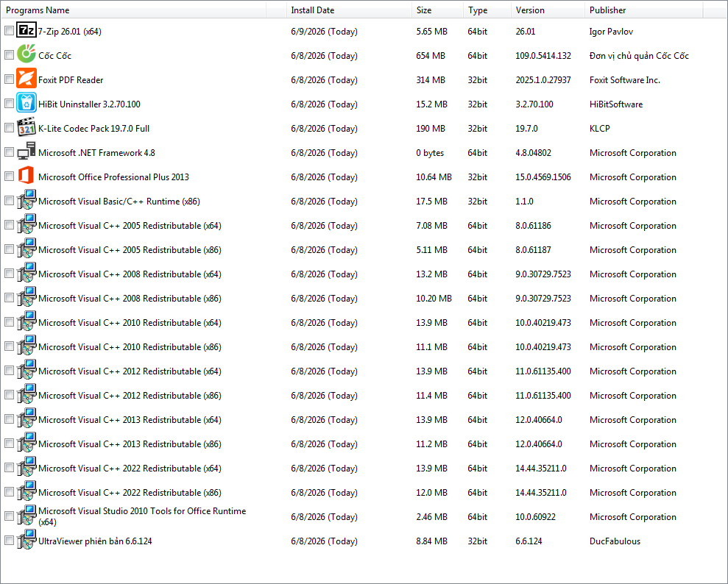Click icon for Visual C++ 2008 (x86)
The image size is (728, 584).
click(x=26, y=297)
